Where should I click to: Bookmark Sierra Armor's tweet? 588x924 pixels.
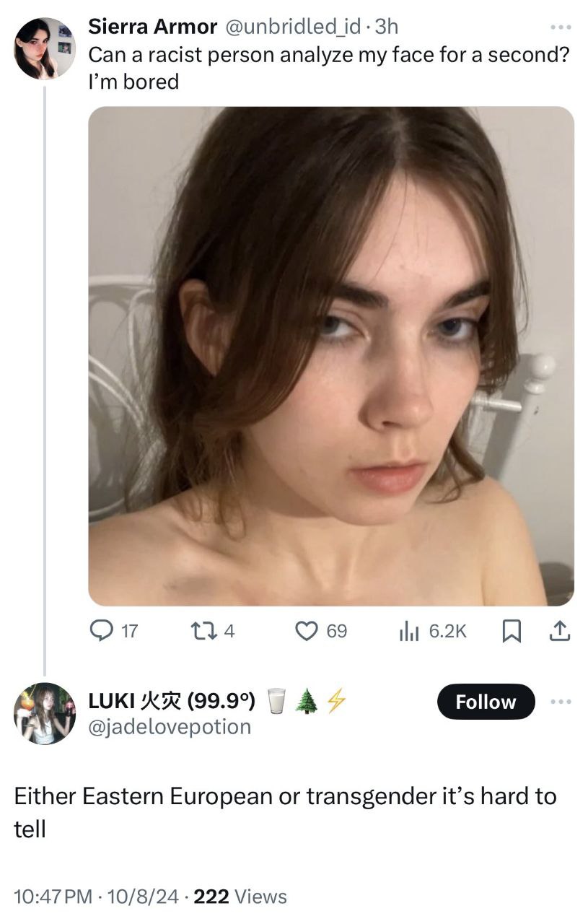pos(511,631)
